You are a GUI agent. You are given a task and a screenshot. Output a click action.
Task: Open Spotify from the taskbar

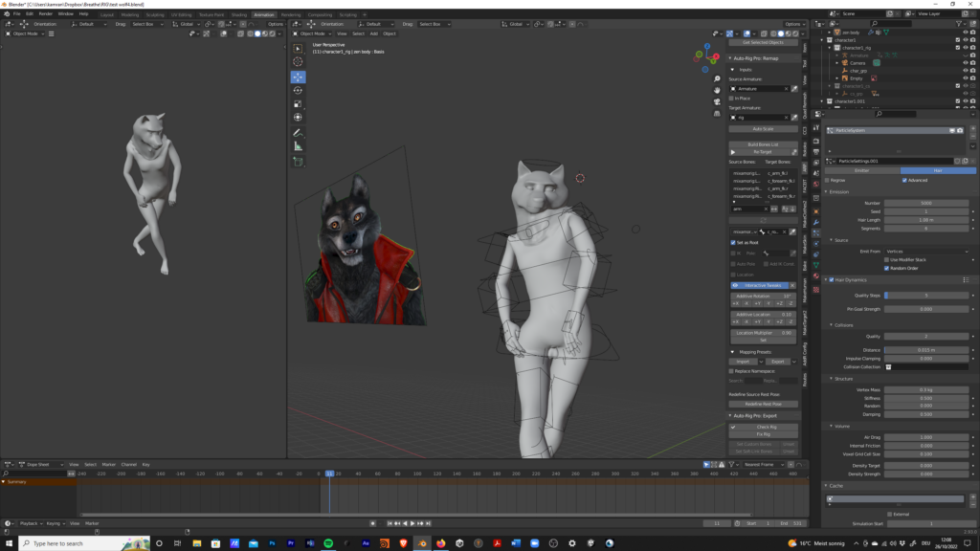[x=328, y=543]
